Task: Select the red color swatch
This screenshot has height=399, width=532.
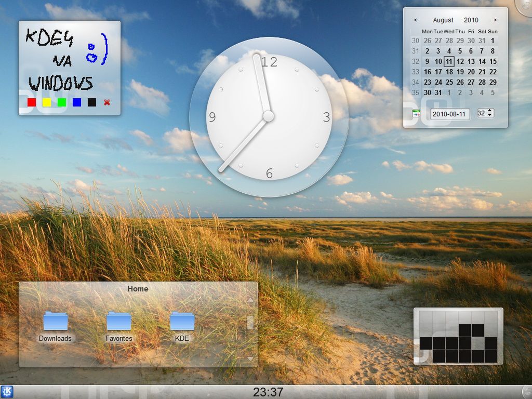Action: [32, 102]
